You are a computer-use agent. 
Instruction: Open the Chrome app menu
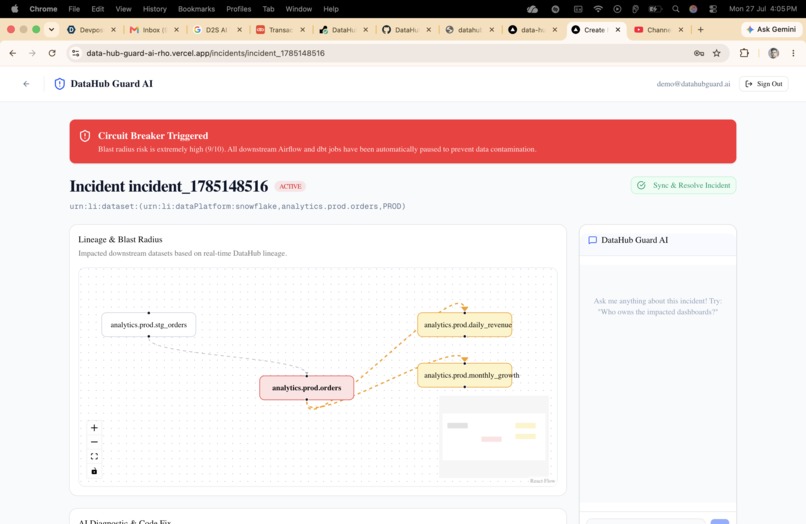(43, 9)
